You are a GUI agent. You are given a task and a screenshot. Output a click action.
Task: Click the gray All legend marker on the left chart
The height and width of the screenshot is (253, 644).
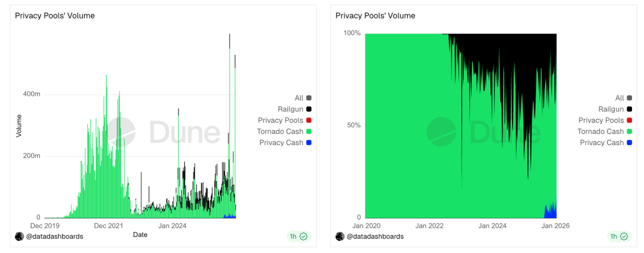(309, 97)
